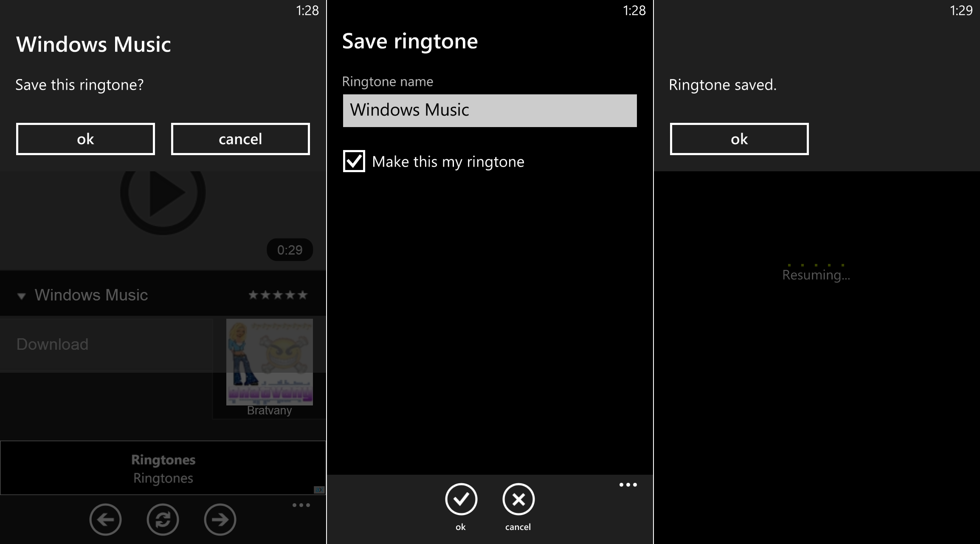Click the ad choices icon on banner
980x544 pixels.
319,490
